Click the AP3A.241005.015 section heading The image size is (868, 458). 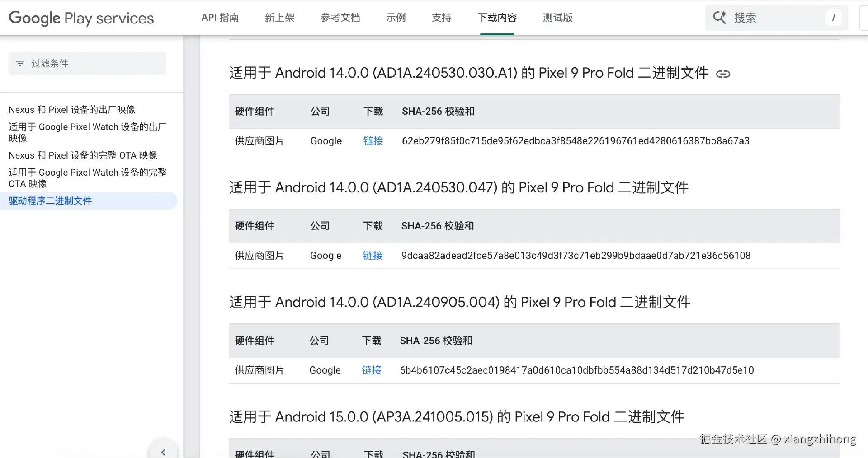coord(457,417)
